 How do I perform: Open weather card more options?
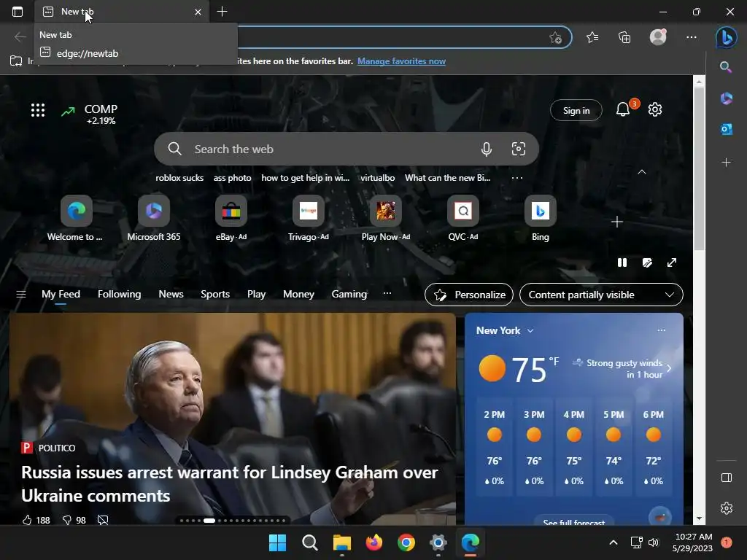661,330
